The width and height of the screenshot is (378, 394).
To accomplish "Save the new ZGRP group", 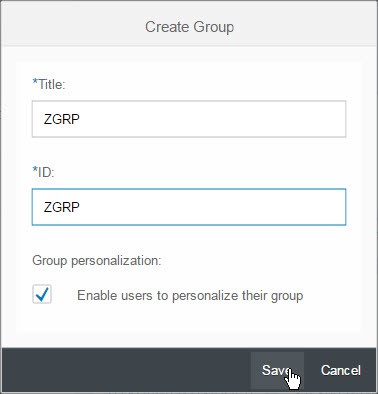I will point(277,370).
